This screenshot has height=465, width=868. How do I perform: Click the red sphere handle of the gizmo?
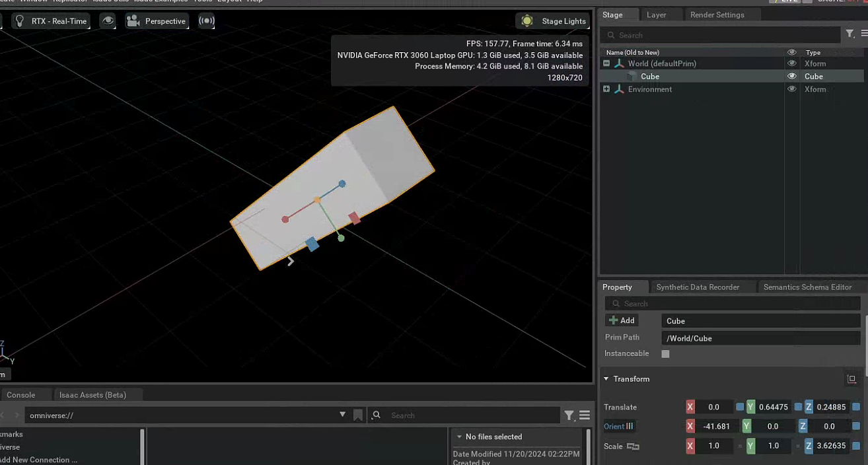tap(285, 219)
